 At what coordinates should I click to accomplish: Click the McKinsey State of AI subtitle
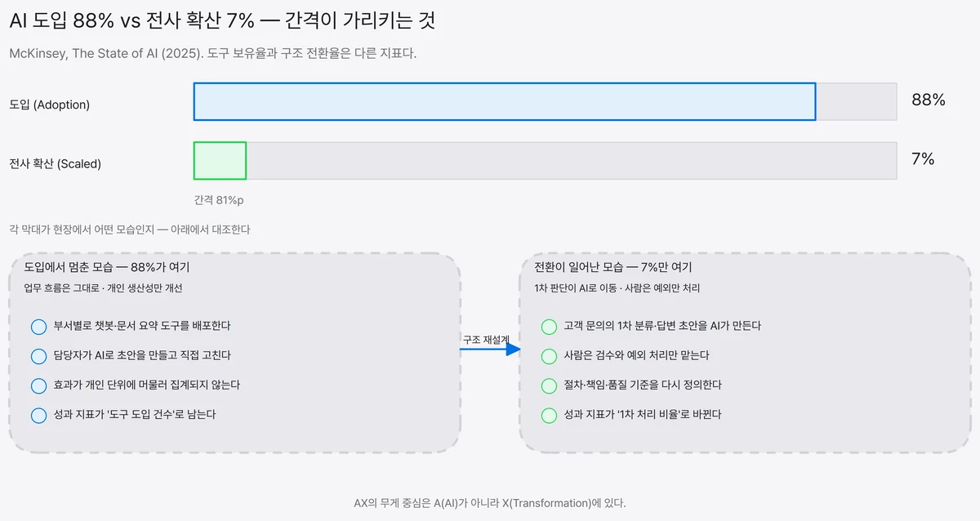tap(213, 53)
